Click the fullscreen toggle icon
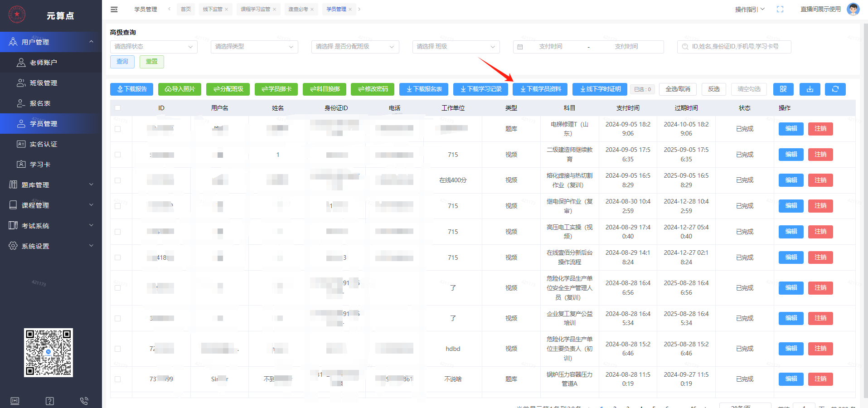Screen dimensions: 868x408 pos(780,9)
